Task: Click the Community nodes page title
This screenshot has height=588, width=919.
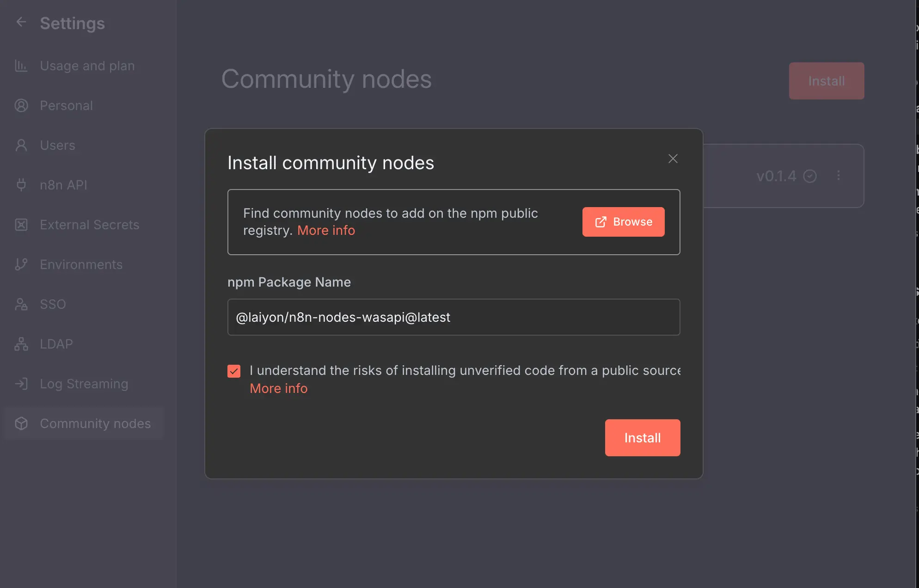Action: [326, 79]
